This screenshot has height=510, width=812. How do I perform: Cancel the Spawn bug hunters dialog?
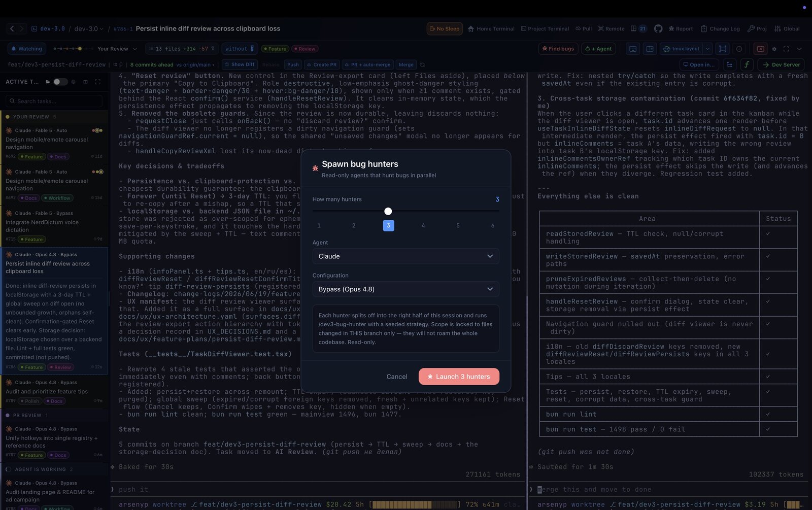click(x=397, y=377)
